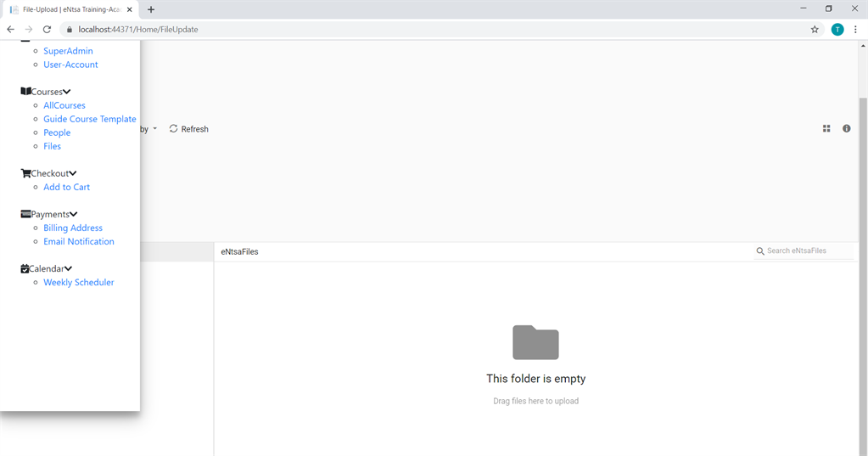Collapse the Calendar menu chevron
The height and width of the screenshot is (456, 868).
(68, 268)
